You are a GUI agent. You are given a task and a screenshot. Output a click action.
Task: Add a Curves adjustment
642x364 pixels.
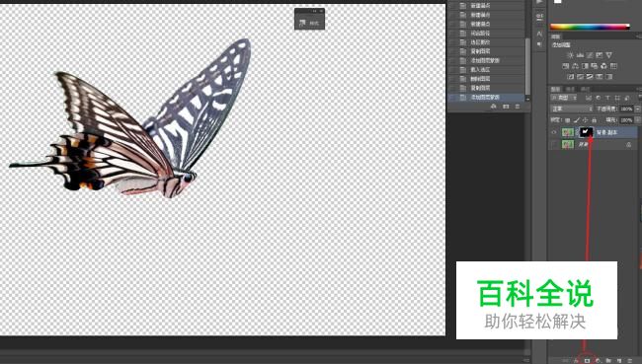[590, 55]
